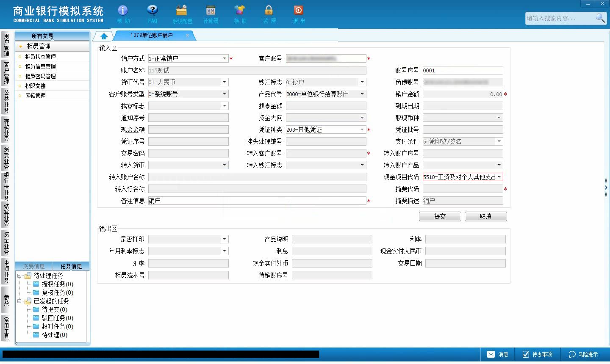Open 消息 messages in status bar
The height and width of the screenshot is (364, 610).
(497, 354)
